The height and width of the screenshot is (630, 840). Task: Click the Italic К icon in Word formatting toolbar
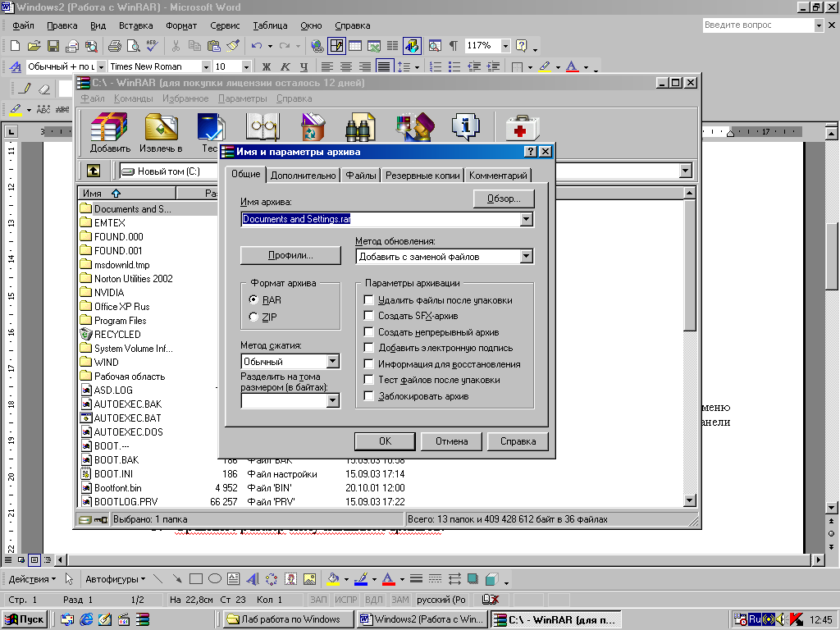pos(285,66)
